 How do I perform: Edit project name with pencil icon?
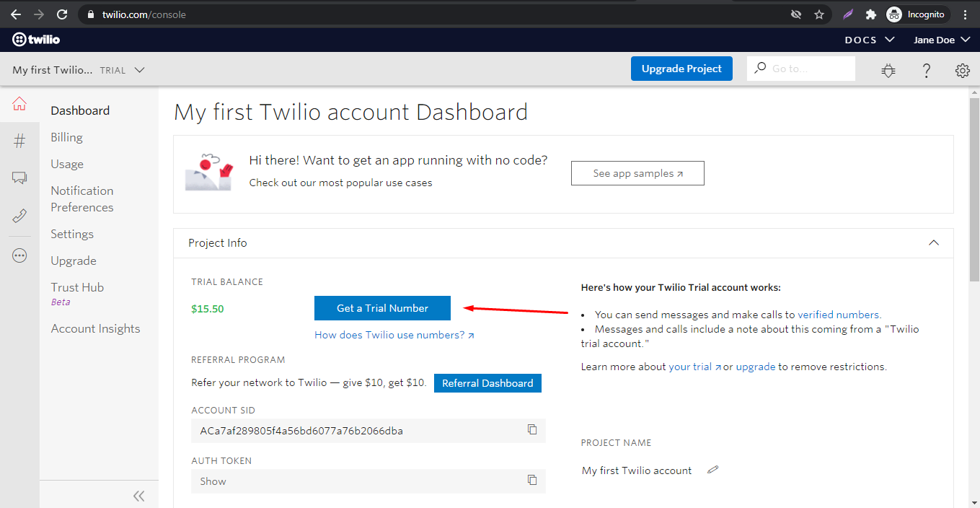(713, 470)
